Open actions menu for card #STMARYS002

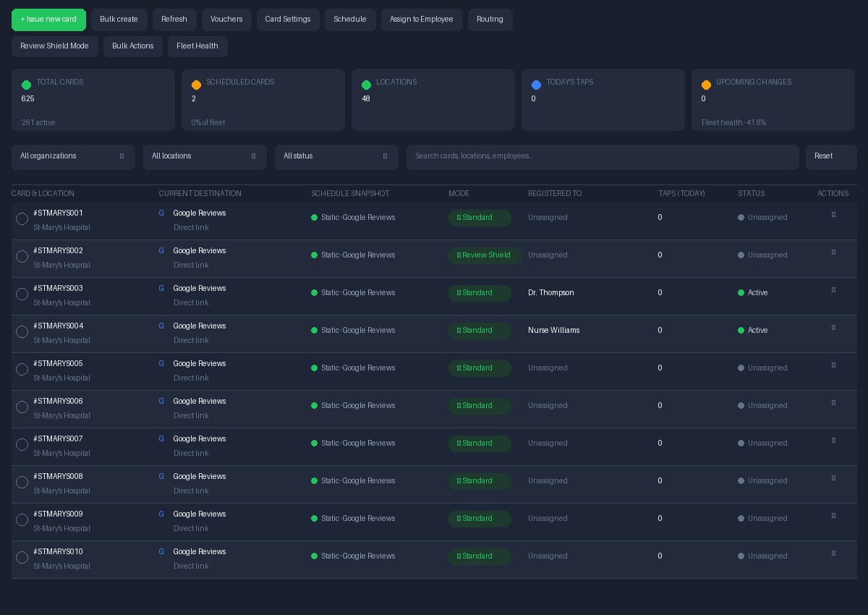(x=833, y=253)
